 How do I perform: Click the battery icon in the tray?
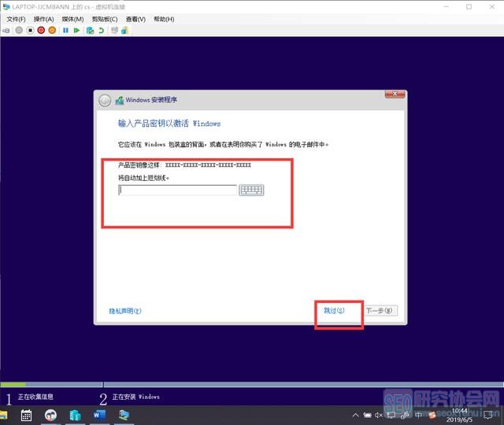[x=367, y=416]
